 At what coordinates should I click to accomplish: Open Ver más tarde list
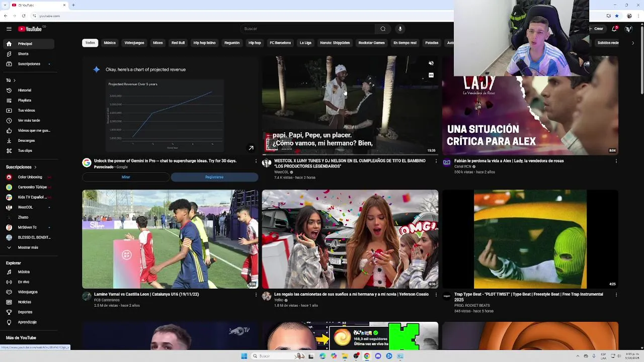28,120
